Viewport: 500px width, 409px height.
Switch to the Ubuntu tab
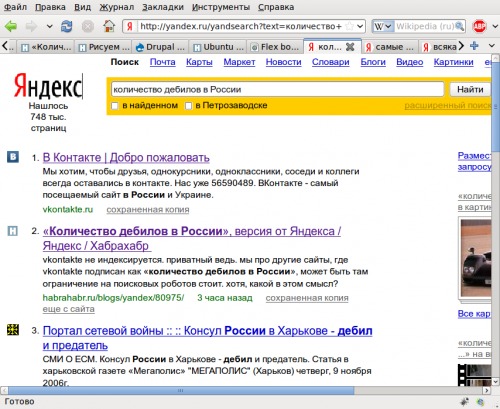(218, 47)
